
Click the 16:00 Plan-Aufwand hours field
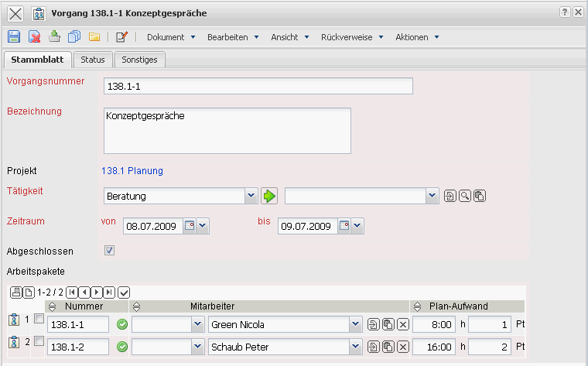click(435, 347)
